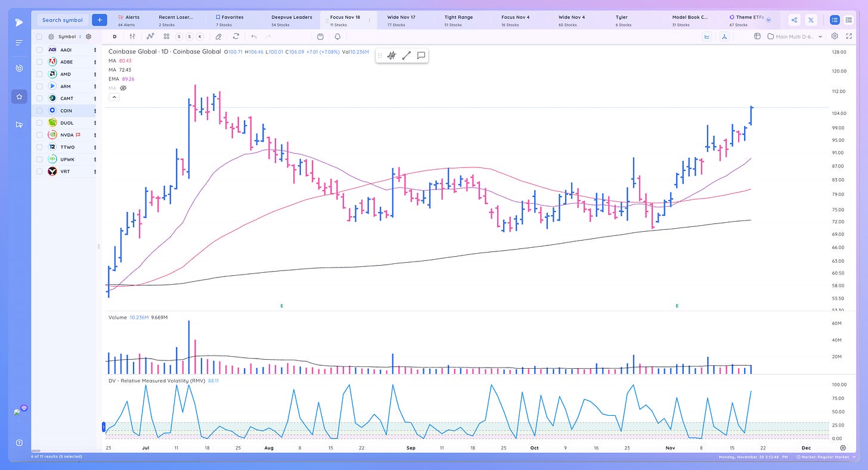Select COIN row in watchlist

(x=64, y=111)
